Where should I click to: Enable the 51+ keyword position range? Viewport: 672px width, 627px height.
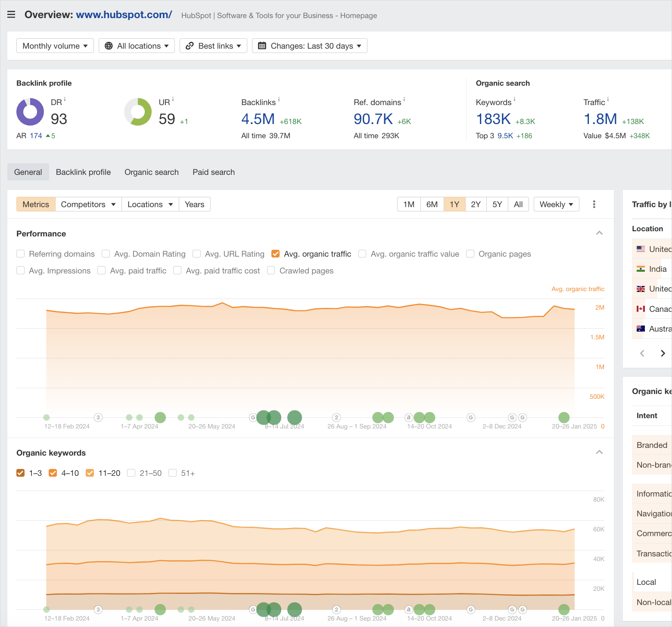click(172, 473)
